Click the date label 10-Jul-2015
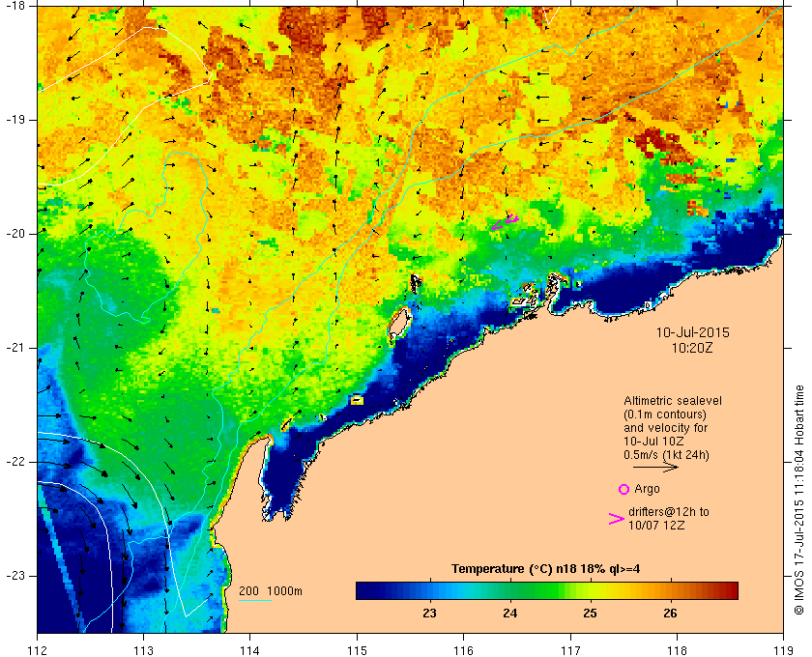The height and width of the screenshot is (657, 812). pyautogui.click(x=692, y=332)
